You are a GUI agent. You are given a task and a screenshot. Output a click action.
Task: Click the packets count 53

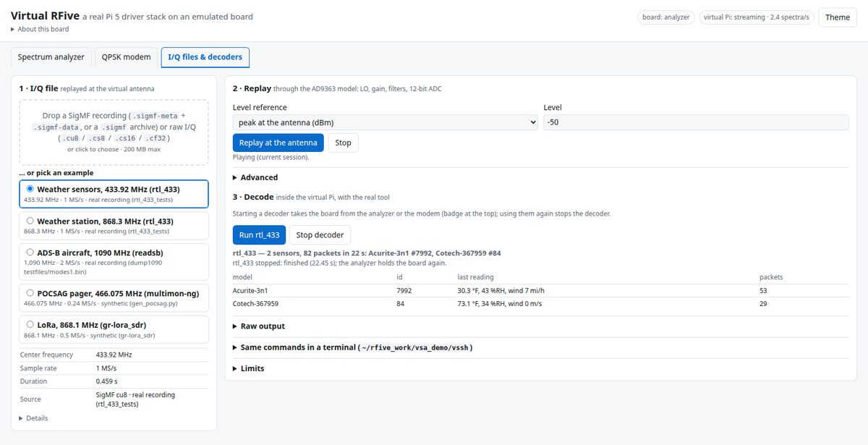[x=763, y=291]
